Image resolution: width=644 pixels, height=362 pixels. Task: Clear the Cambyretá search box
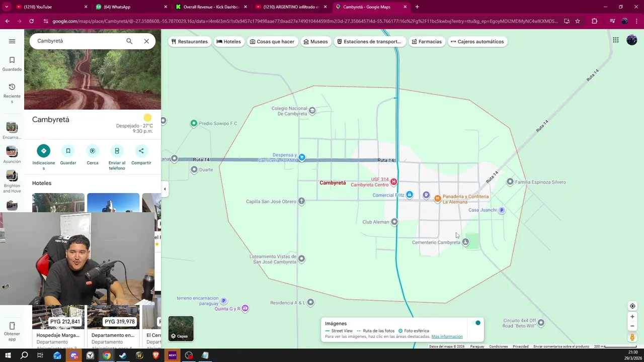point(146,41)
